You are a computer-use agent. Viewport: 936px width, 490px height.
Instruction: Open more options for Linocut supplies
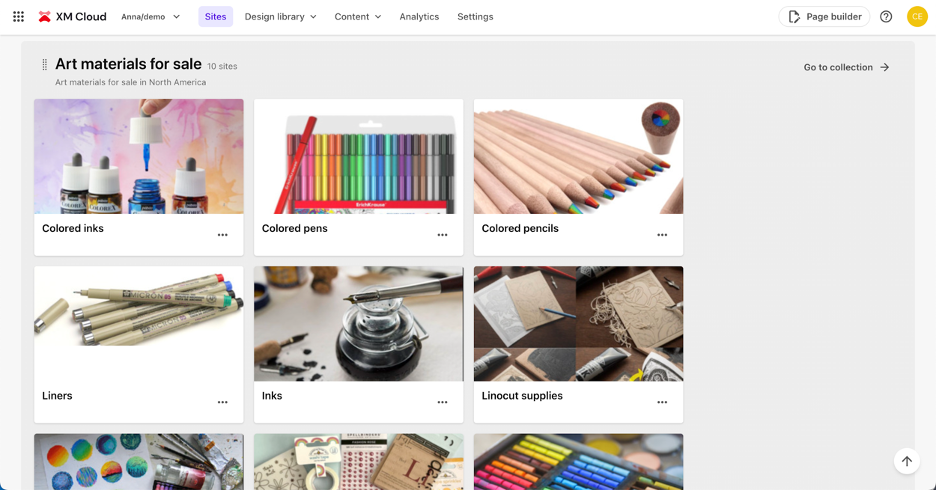pos(662,402)
